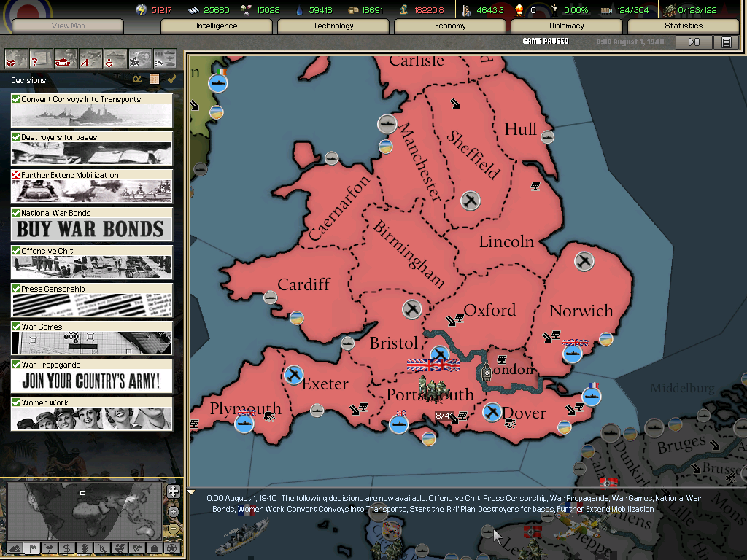Click the Big Ben icon at London
The height and width of the screenshot is (560, 747).
(486, 372)
